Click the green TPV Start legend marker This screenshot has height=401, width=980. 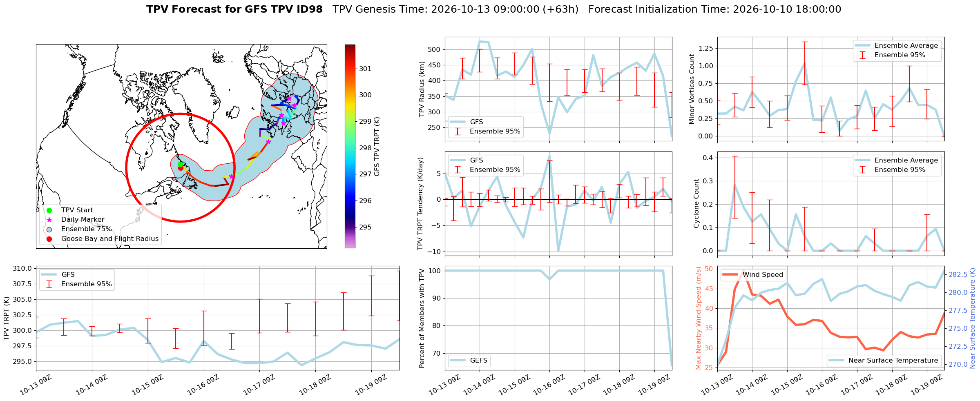click(x=49, y=210)
